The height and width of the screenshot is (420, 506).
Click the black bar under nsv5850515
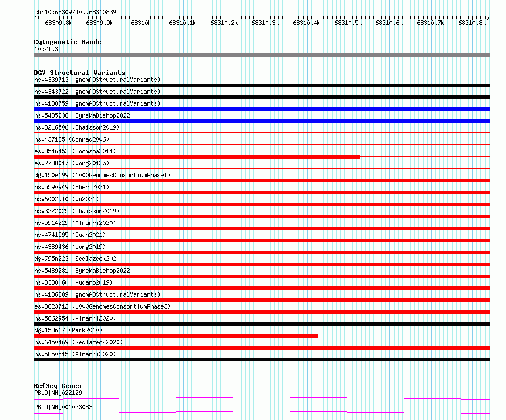pyautogui.click(x=262, y=360)
